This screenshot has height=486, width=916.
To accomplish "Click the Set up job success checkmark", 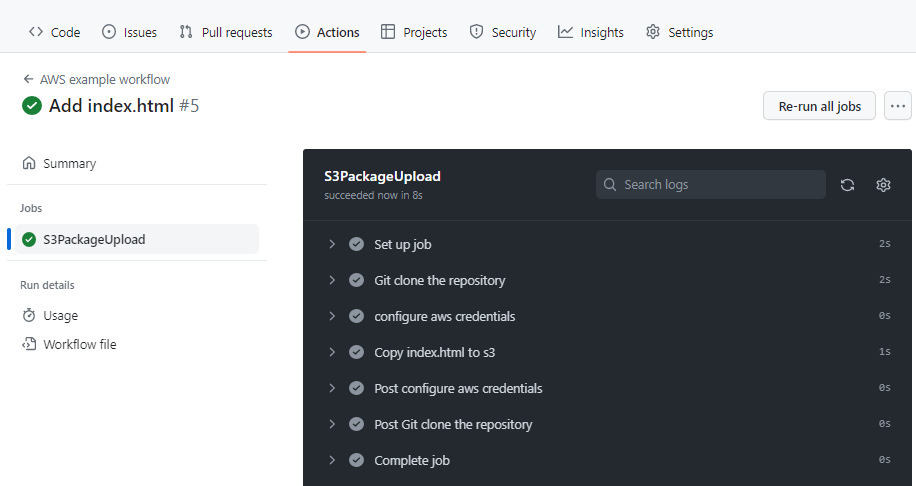I will [x=356, y=244].
